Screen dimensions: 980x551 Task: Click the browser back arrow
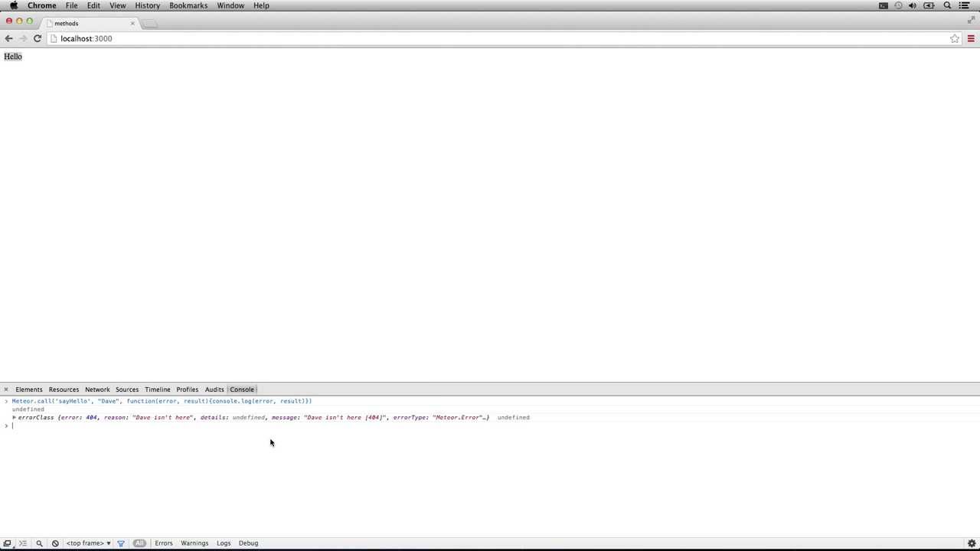pos(8,38)
